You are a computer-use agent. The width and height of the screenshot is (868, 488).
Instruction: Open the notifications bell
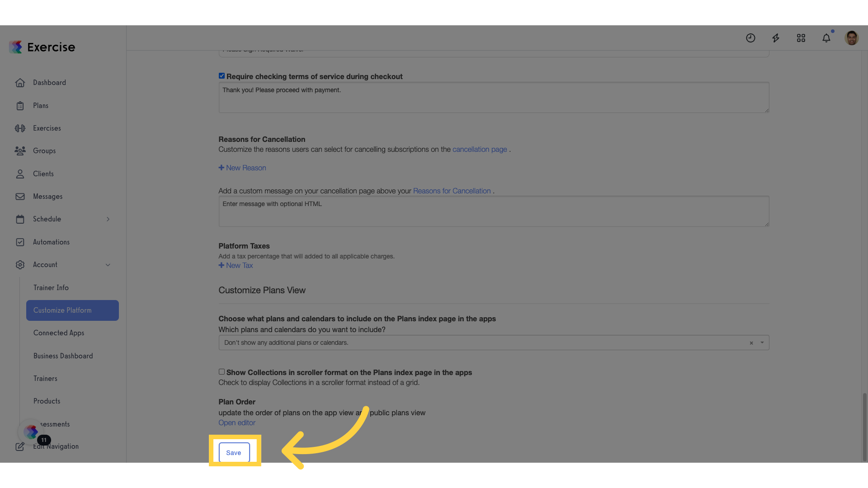point(826,38)
